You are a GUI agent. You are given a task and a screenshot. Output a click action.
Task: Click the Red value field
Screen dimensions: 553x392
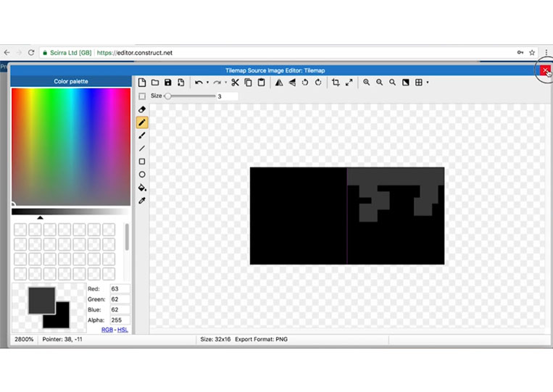(120, 288)
